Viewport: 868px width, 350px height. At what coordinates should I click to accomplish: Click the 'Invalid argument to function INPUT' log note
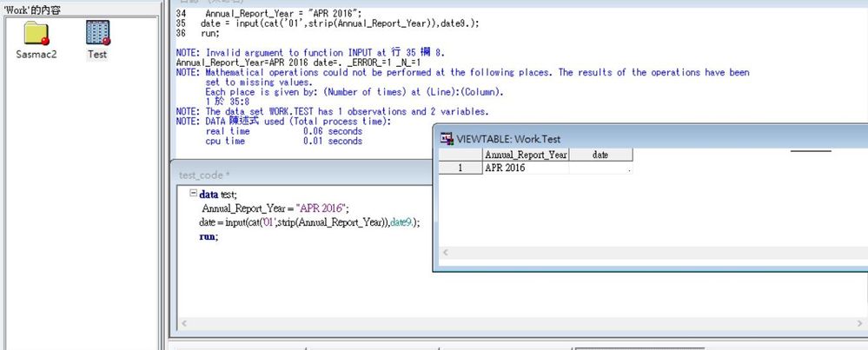pos(310,53)
